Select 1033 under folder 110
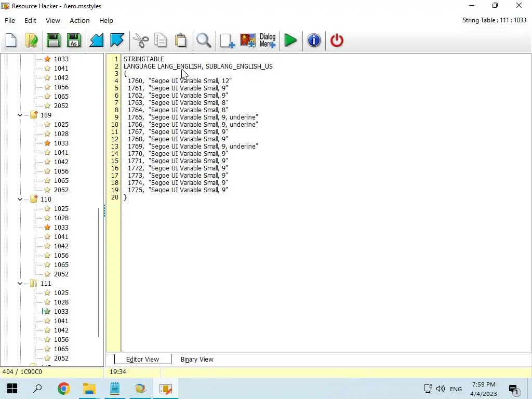 (x=61, y=228)
